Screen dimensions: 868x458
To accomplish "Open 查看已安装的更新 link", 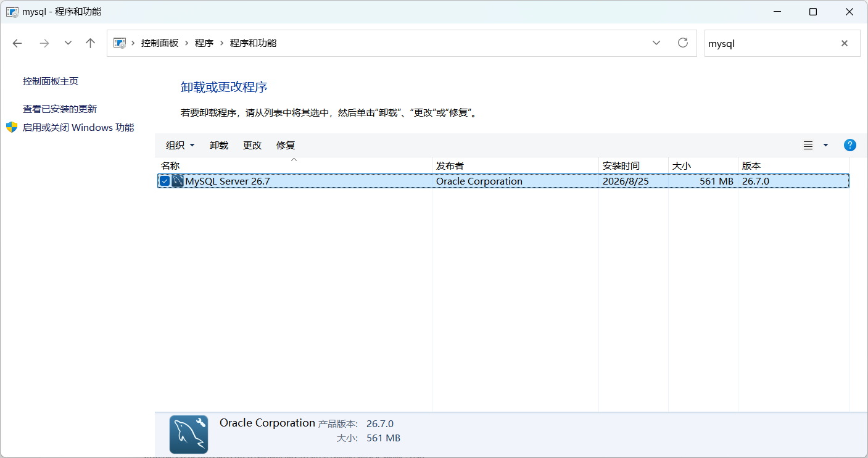I will [x=60, y=109].
